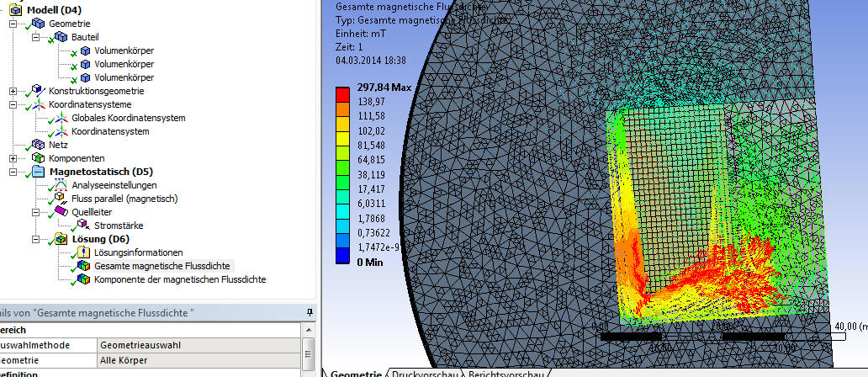Click the 64,815 legend value

[x=371, y=160]
